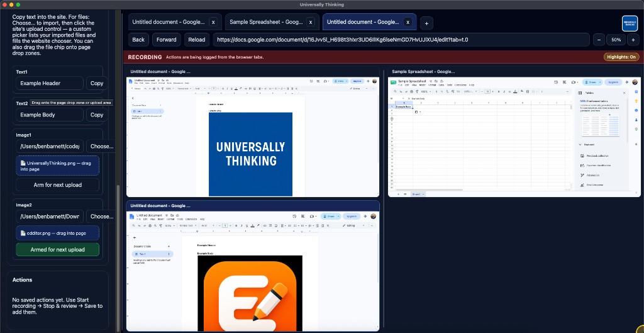This screenshot has height=333, width=644.
Task: Open version history icon in bottom document
Action: 294,217
